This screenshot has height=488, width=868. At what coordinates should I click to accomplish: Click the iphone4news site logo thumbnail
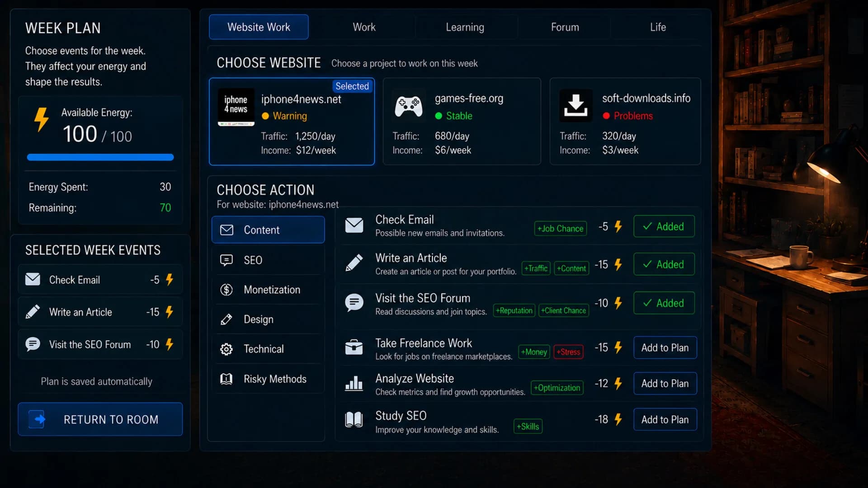(236, 107)
